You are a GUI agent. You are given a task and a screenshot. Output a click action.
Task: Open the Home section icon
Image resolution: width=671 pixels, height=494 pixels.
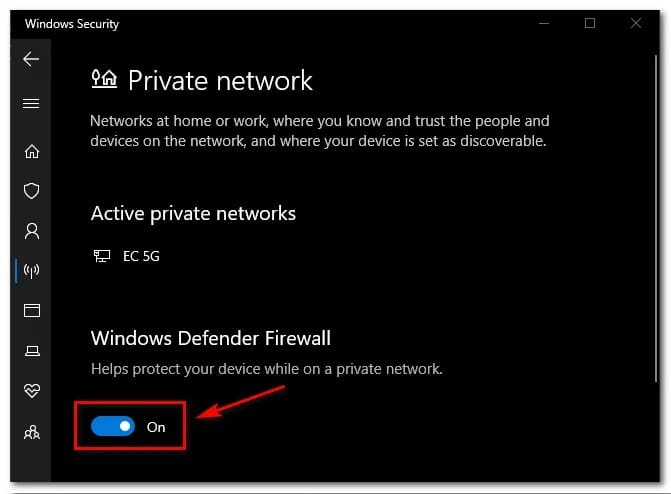(x=31, y=152)
